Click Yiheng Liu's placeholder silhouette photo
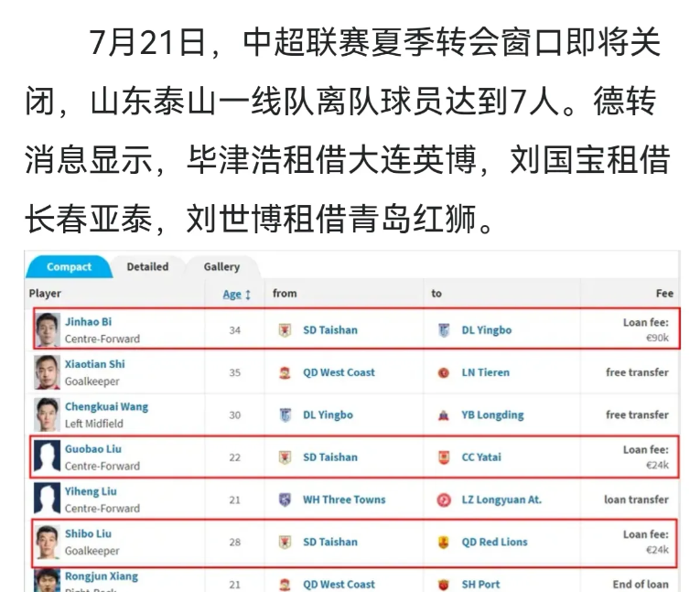Screen dimensions: 700x592 pyautogui.click(x=48, y=499)
